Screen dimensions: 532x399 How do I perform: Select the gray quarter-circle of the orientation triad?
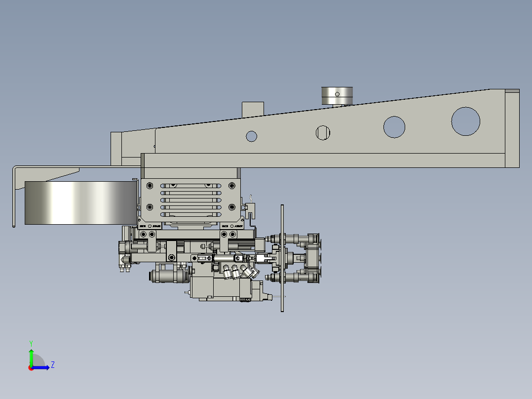point(38,359)
